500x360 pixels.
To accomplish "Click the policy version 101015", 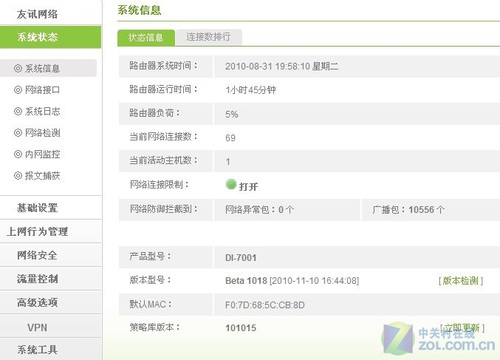I will pyautogui.click(x=241, y=328).
